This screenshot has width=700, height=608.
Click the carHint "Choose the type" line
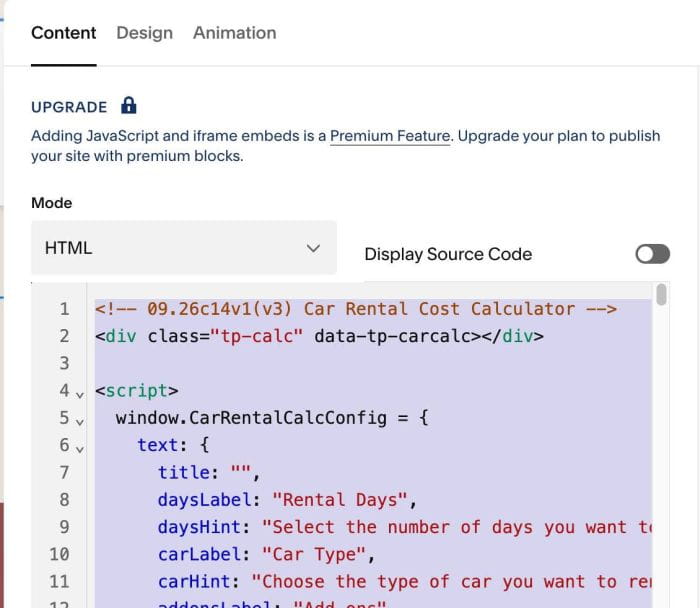coord(404,581)
